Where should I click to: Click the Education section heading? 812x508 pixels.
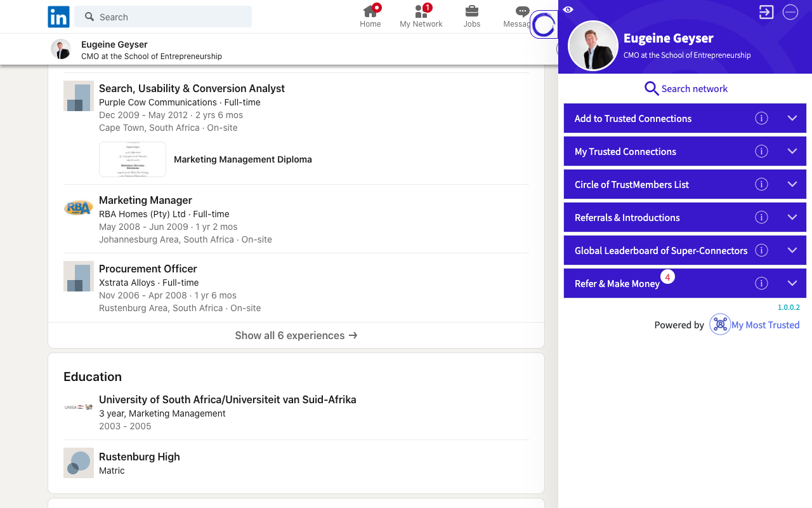coord(93,377)
